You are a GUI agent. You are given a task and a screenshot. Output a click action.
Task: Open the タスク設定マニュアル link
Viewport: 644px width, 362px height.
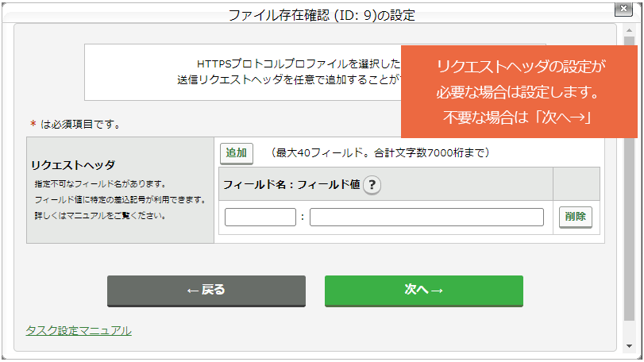point(79,330)
